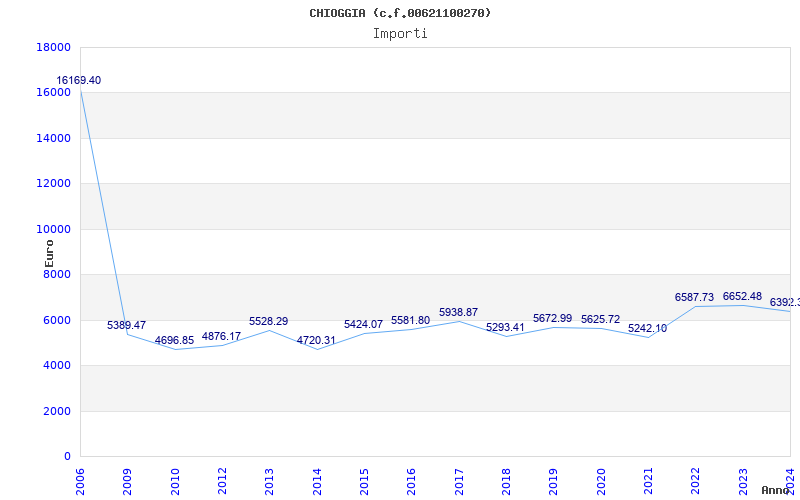
Task: Click the 2009 year label
Action: click(128, 481)
